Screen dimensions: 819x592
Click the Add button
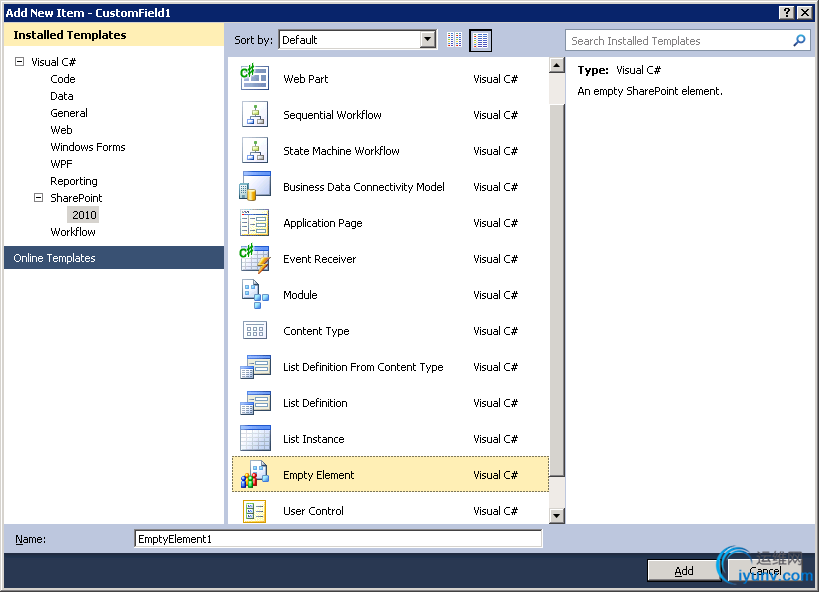(684, 571)
